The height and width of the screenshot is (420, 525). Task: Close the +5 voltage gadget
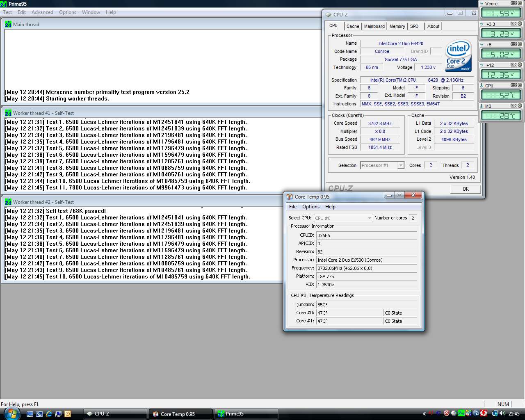point(520,44)
